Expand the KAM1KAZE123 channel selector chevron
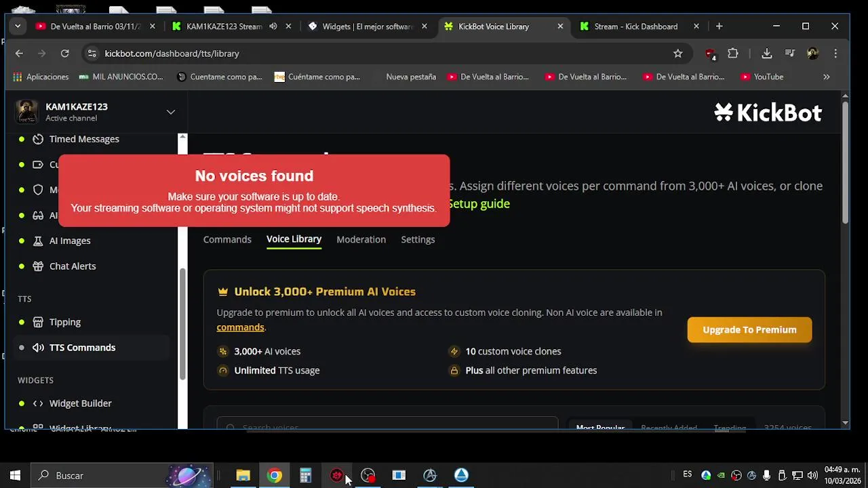 point(171,112)
